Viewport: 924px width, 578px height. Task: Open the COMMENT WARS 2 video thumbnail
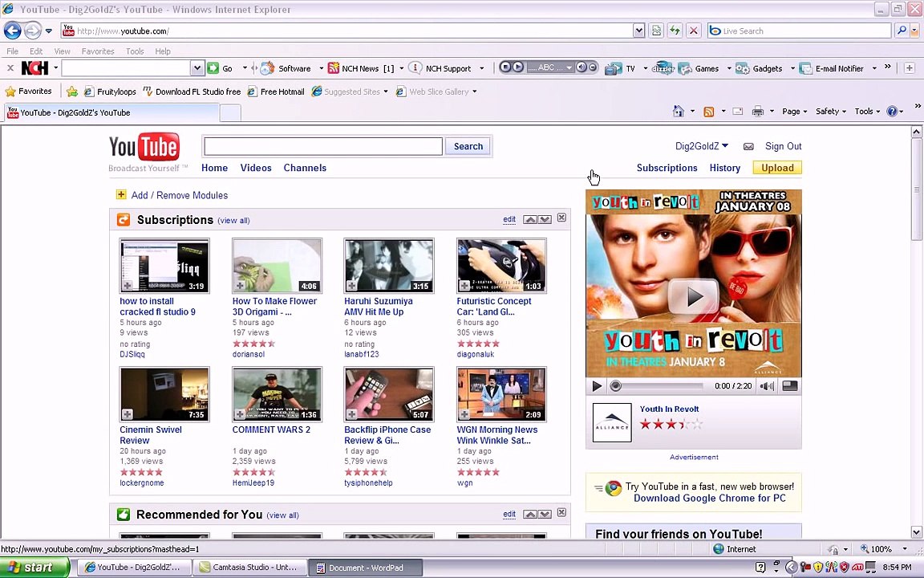[277, 394]
